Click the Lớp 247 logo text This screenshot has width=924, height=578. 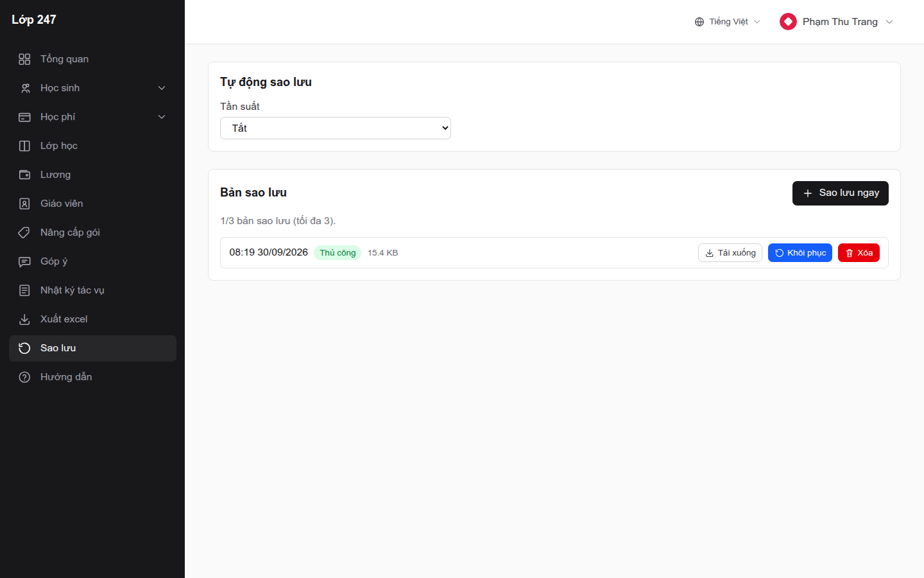(x=34, y=20)
